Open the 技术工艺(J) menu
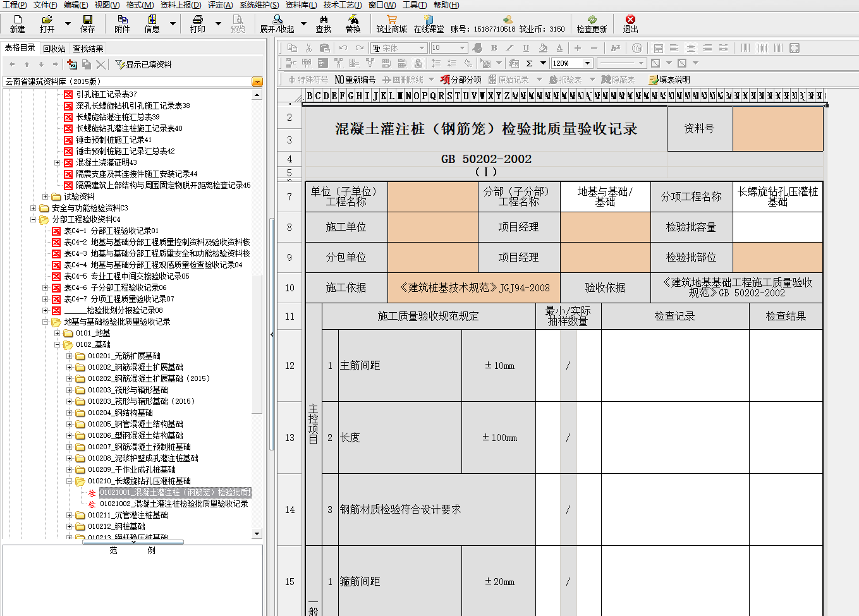The image size is (859, 616). coord(343,5)
